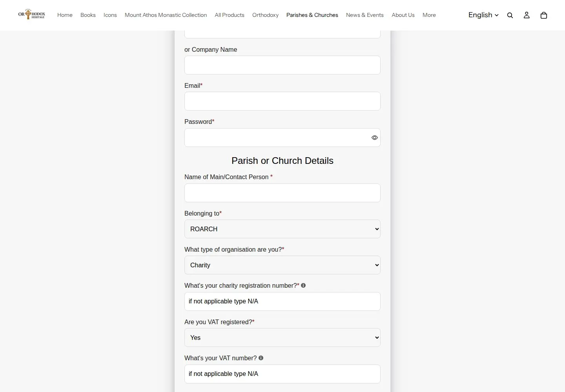This screenshot has height=392, width=565.
Task: Click the 'Are you VAT registered?' label
Action: point(219,322)
